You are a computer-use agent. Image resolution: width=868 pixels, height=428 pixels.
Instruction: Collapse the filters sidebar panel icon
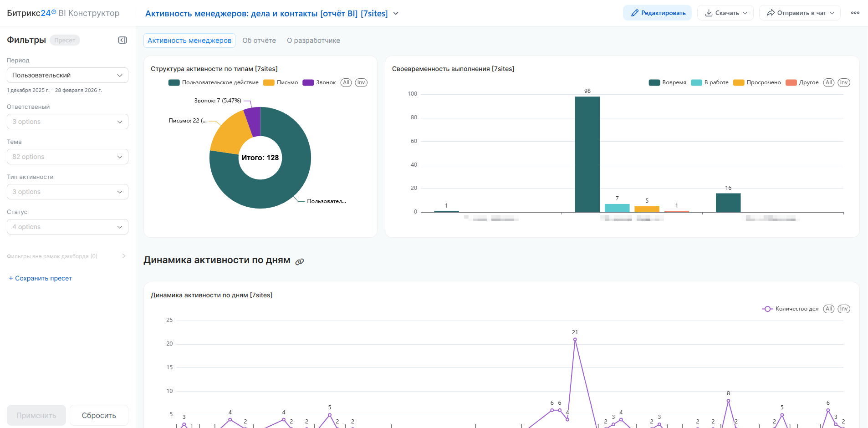pyautogui.click(x=123, y=40)
